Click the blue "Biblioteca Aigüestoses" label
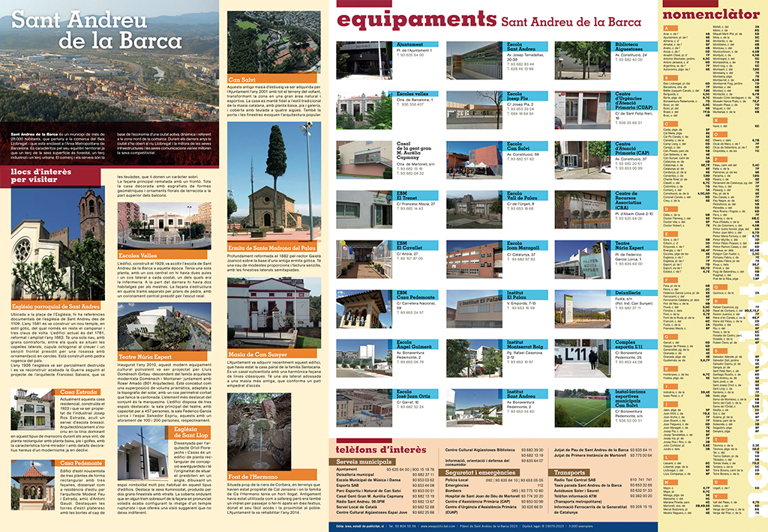The image size is (768, 532). tap(635, 46)
